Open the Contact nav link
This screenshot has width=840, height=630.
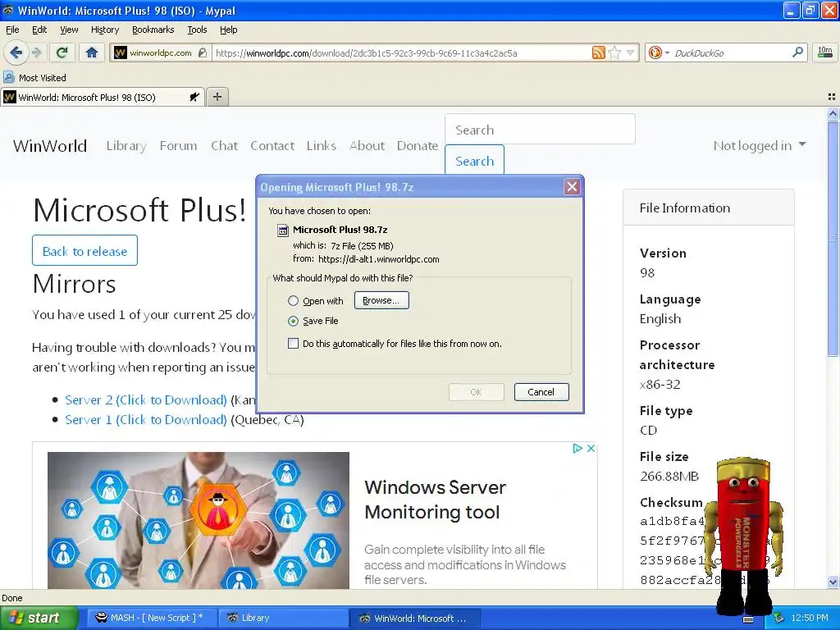click(x=272, y=146)
